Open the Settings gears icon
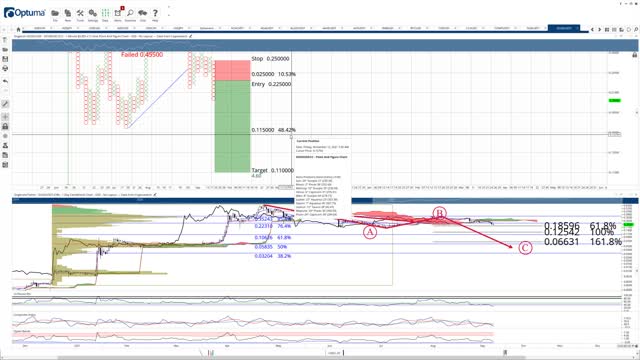The width and height of the screenshot is (640, 360). pyautogui.click(x=93, y=13)
